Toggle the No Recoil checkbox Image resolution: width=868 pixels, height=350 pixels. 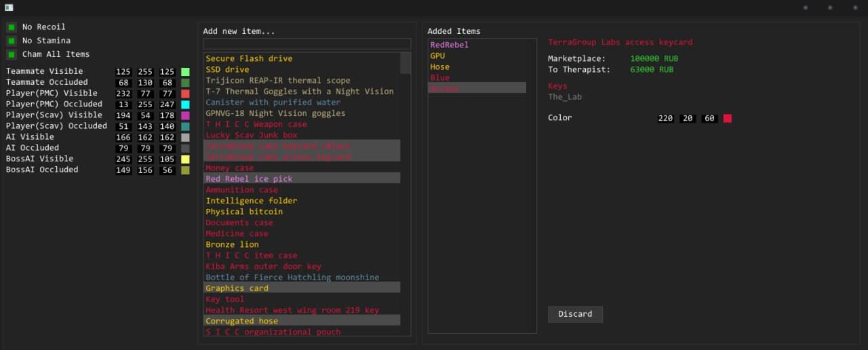click(12, 27)
